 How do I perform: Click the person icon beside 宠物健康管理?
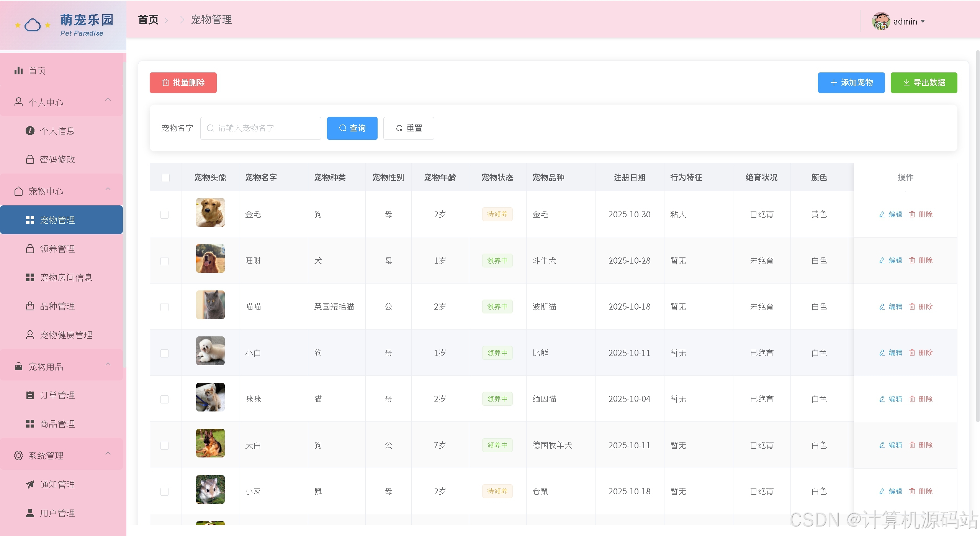coord(30,335)
